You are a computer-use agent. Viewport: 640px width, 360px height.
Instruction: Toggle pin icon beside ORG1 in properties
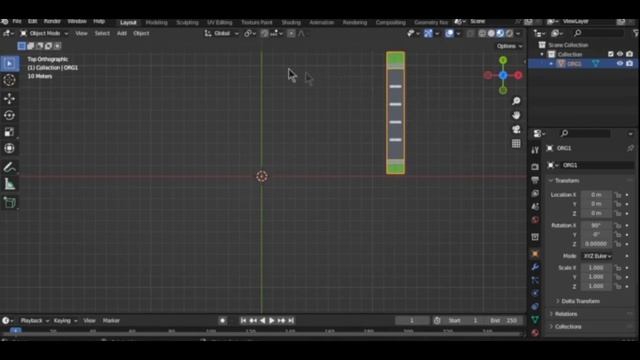coord(630,148)
